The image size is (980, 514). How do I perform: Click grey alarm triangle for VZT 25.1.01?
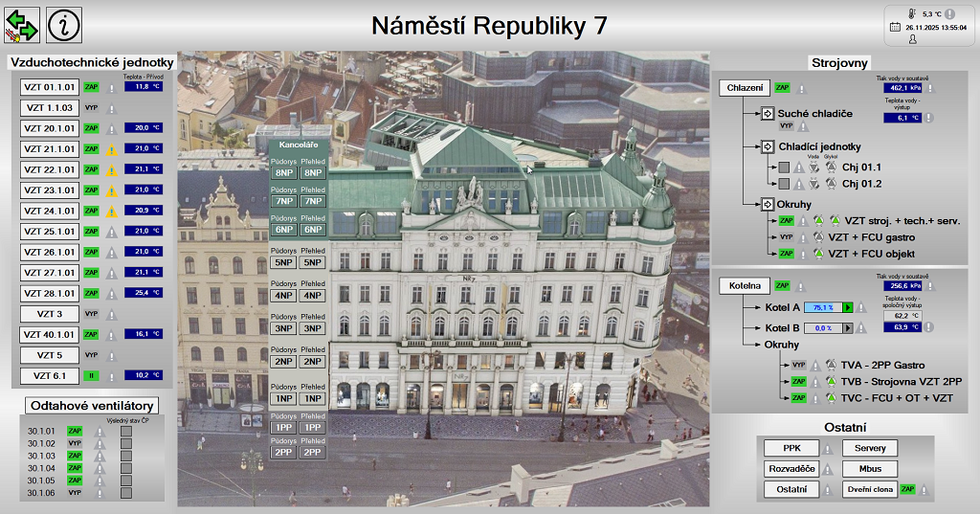(112, 232)
